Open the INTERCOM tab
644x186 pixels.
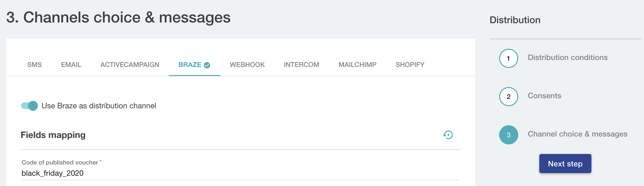pos(301,65)
